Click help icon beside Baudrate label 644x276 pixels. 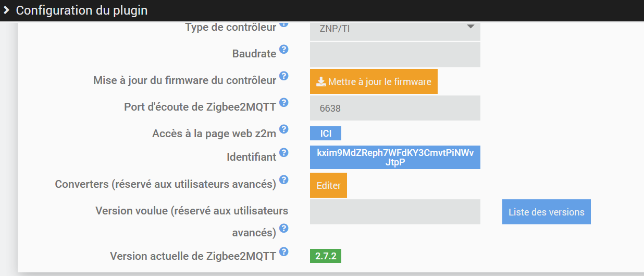(x=283, y=50)
